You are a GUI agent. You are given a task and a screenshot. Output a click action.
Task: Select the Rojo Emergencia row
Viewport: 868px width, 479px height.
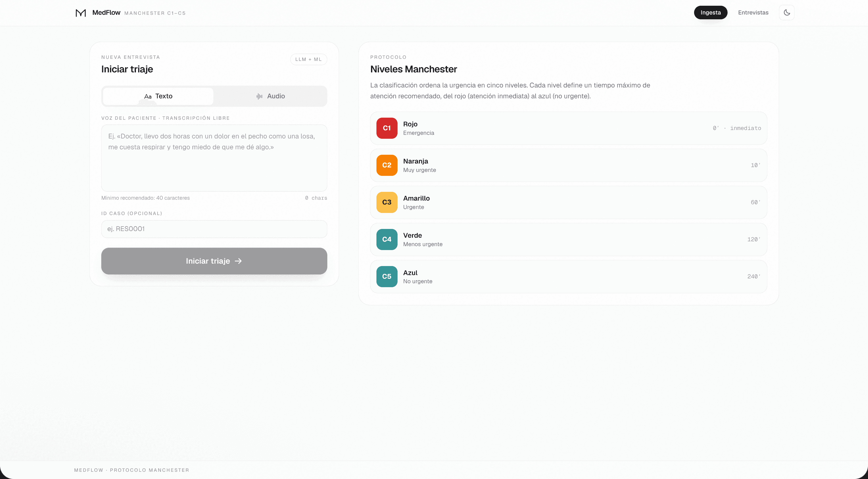coord(568,128)
